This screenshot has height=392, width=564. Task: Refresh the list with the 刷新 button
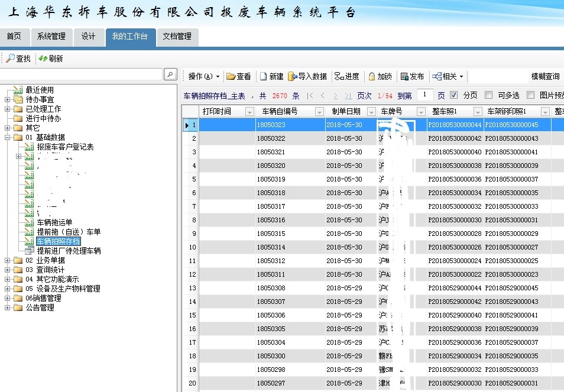(x=51, y=59)
